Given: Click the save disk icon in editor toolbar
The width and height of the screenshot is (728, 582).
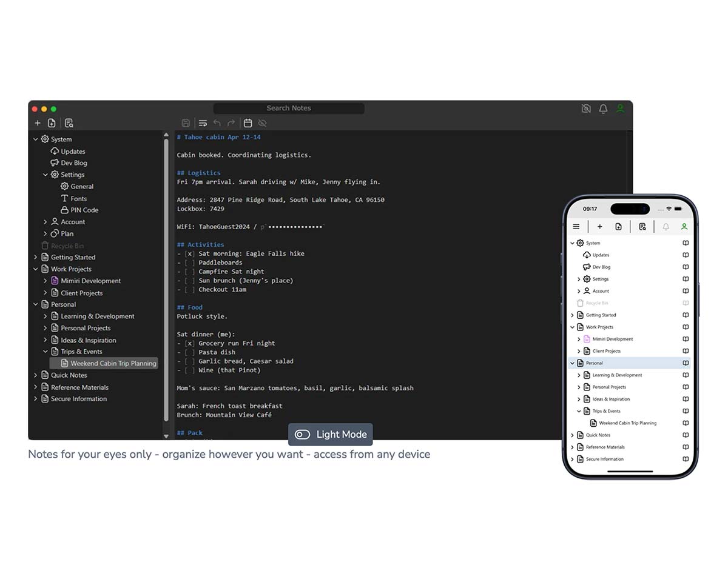Looking at the screenshot, I should tap(186, 123).
